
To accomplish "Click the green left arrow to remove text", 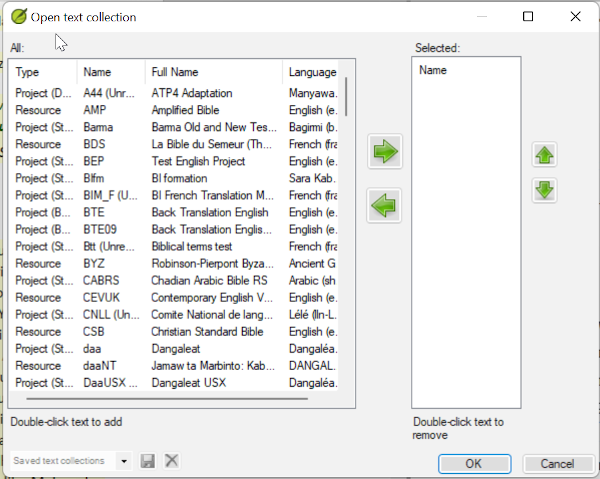I will [385, 207].
